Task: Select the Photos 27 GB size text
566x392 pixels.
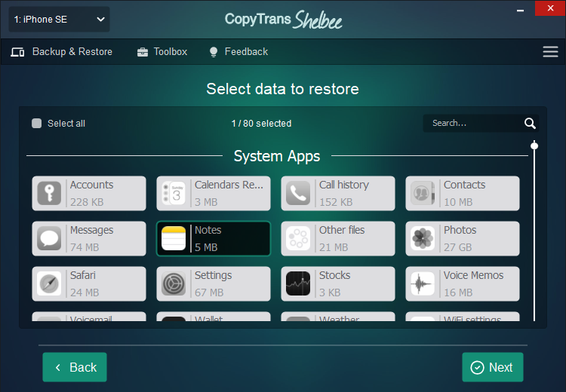Action: (x=458, y=247)
